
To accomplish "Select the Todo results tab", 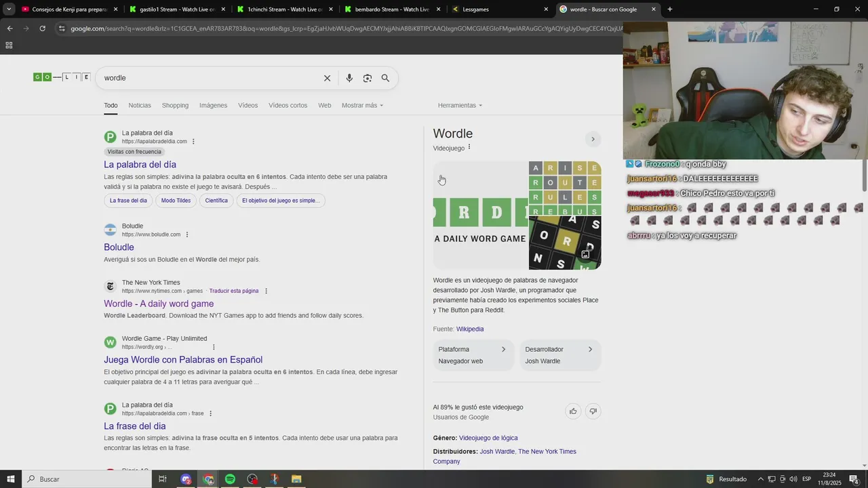I will click(111, 105).
